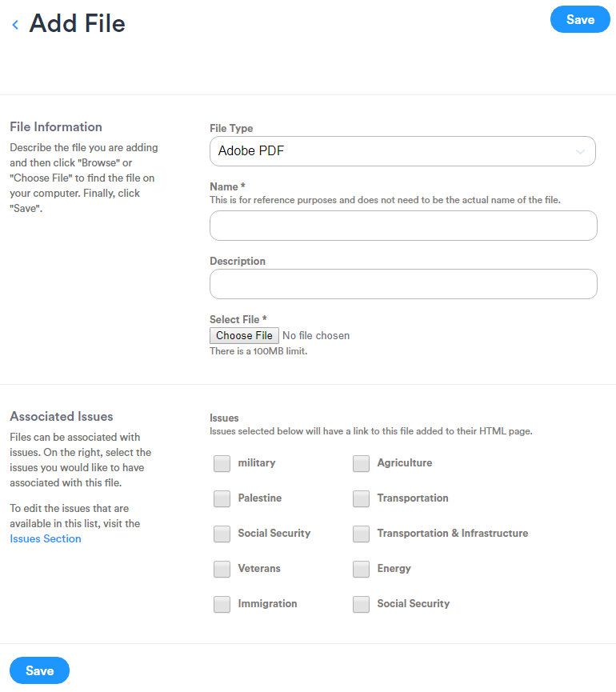Check the military issue checkbox
The image size is (616, 692).
pyautogui.click(x=222, y=463)
